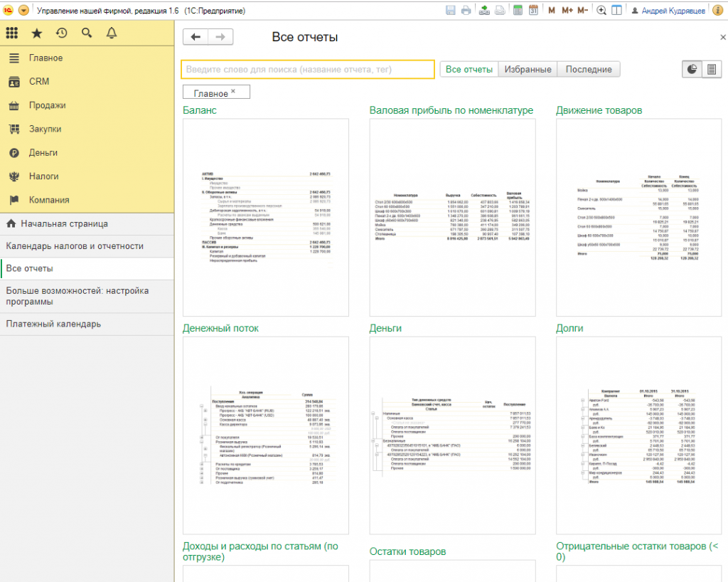
Task: Open the "Деньги" section in sidebar
Action: (x=43, y=152)
